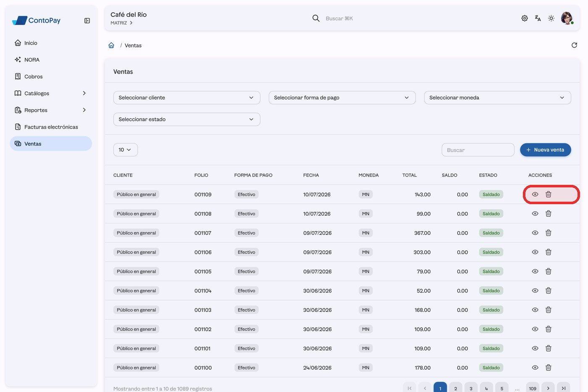Expand Reportes submenu in sidebar
Image resolution: width=588 pixels, height=392 pixels.
tap(51, 110)
